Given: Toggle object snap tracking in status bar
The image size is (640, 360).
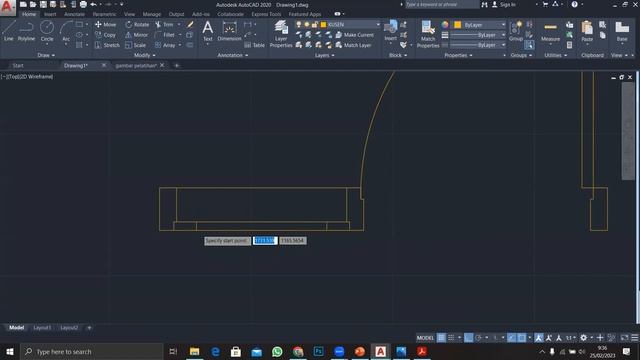Looking at the screenshot, I should tap(512, 338).
